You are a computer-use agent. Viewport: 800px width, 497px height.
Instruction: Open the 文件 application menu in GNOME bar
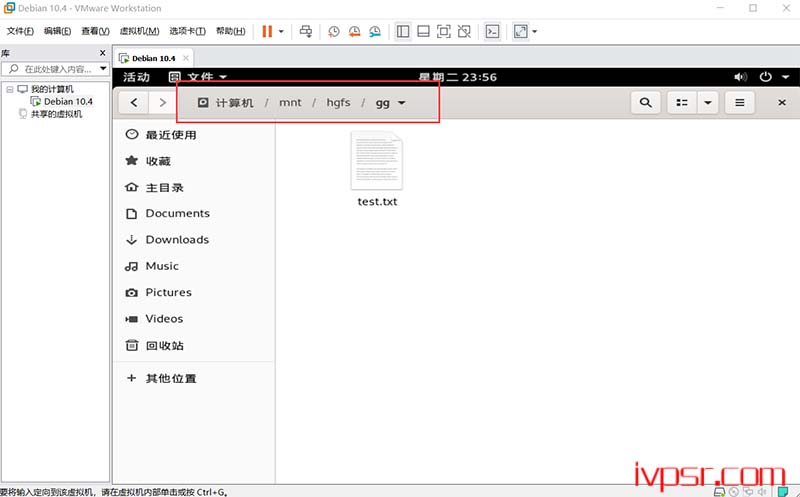197,77
